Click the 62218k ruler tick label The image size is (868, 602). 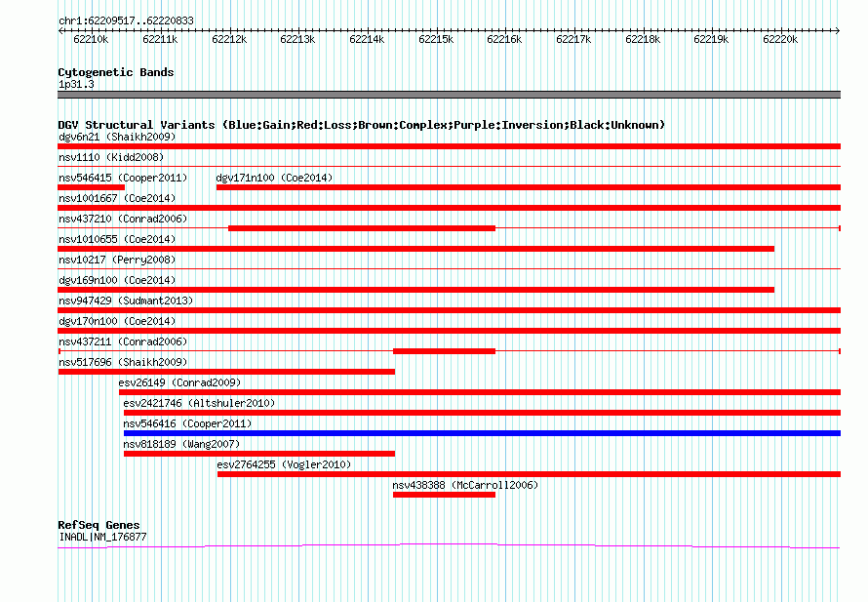coord(643,39)
